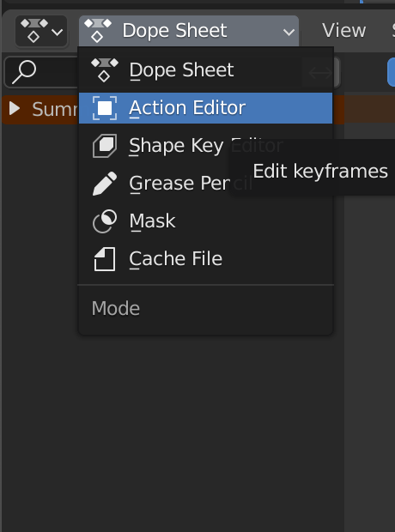Open the View menu

click(343, 31)
